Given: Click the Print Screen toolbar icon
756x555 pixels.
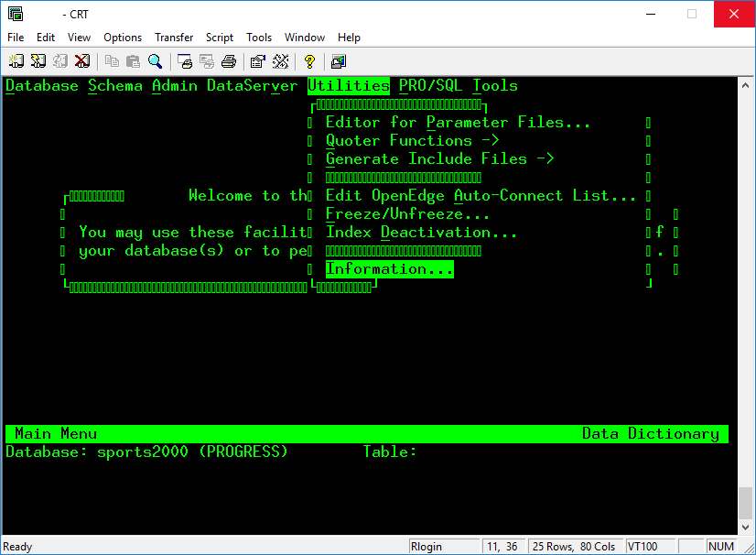Looking at the screenshot, I should click(x=185, y=61).
